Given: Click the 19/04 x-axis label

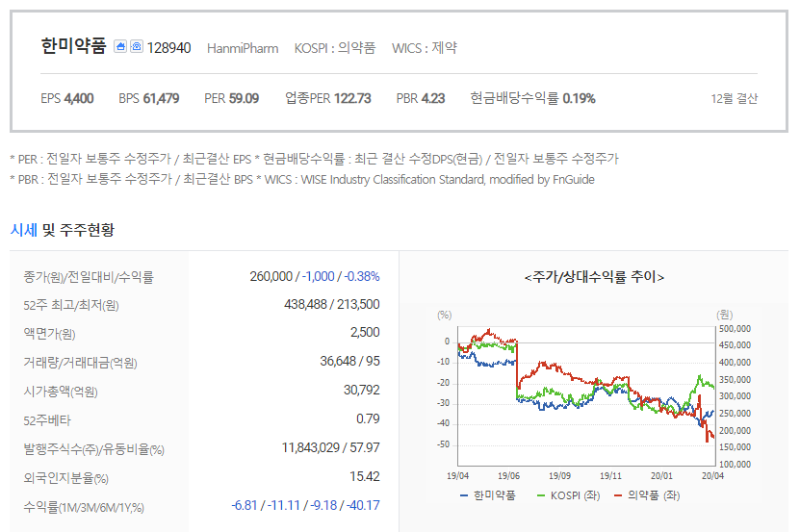Looking at the screenshot, I should click(x=457, y=476).
